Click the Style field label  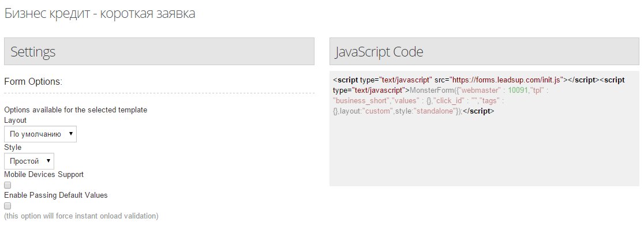pos(13,147)
